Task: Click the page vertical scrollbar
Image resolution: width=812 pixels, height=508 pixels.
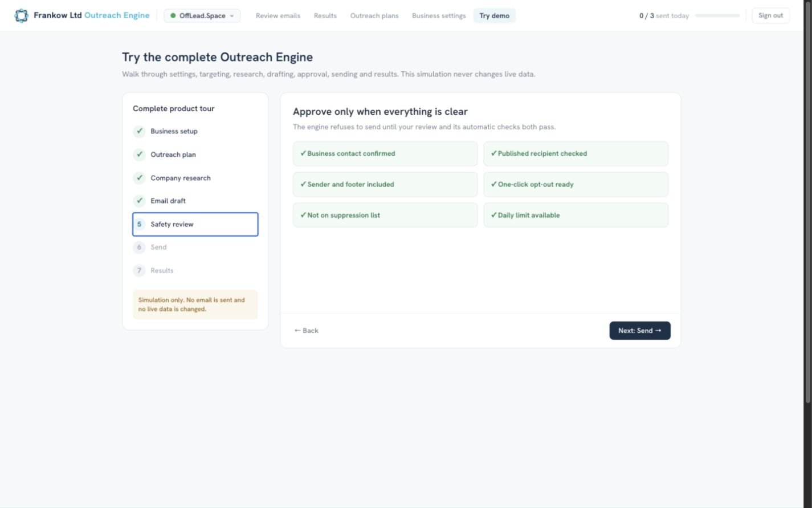Action: [807, 202]
